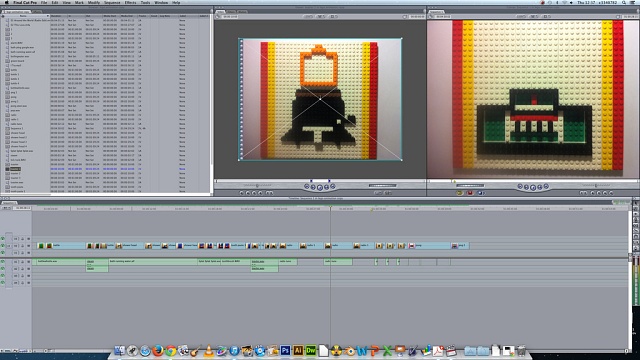640x360 pixels.
Task: Click the Canvas shuttle control slider
Action: click(596, 185)
